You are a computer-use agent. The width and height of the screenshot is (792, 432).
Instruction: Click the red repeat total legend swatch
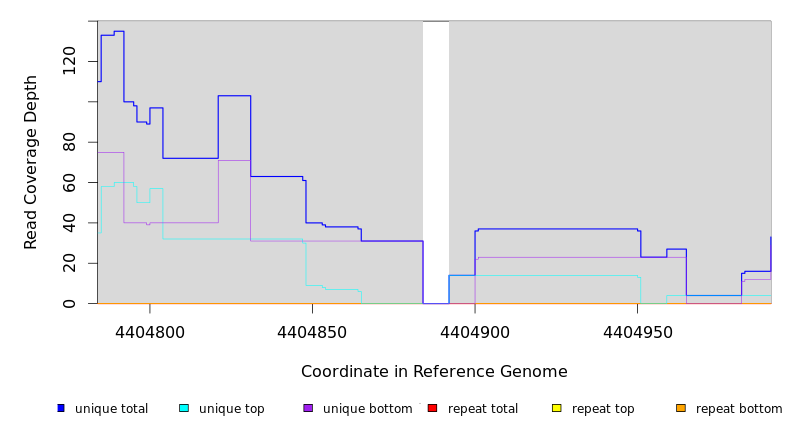click(432, 408)
